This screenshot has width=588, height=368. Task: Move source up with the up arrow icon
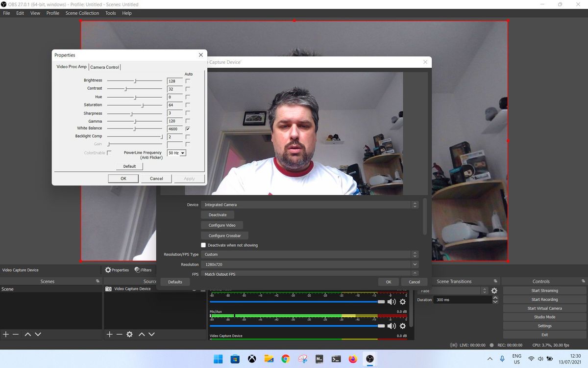(141, 334)
